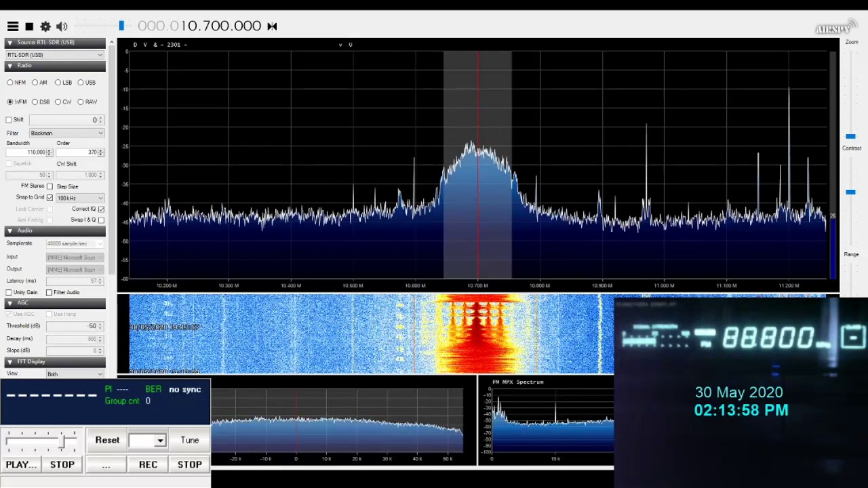Collapse the AGC panel header
Viewport: 868px width, 488px height.
click(55, 303)
